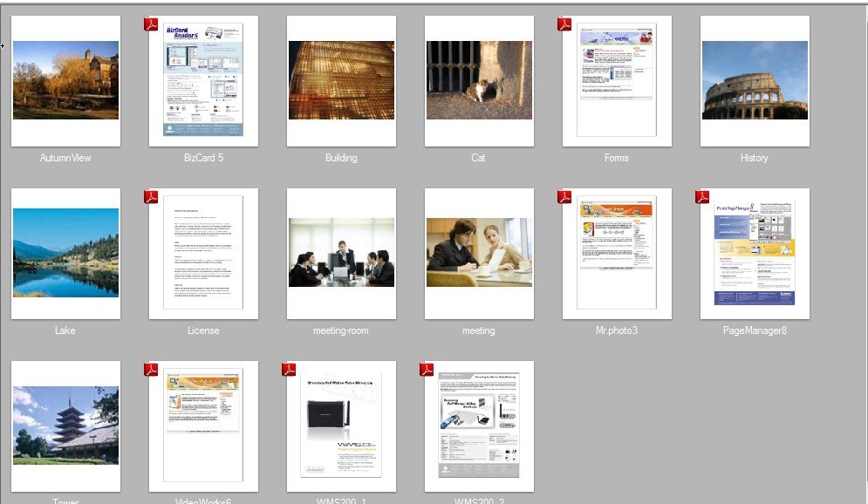The image size is (868, 504).
Task: Click the "BizCard 5" file name label
Action: click(x=203, y=158)
